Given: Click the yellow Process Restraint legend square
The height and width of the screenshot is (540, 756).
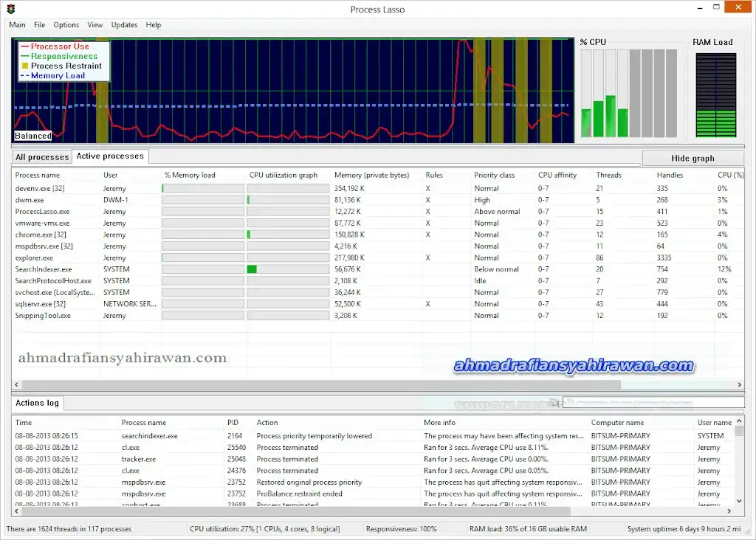Looking at the screenshot, I should pos(24,66).
